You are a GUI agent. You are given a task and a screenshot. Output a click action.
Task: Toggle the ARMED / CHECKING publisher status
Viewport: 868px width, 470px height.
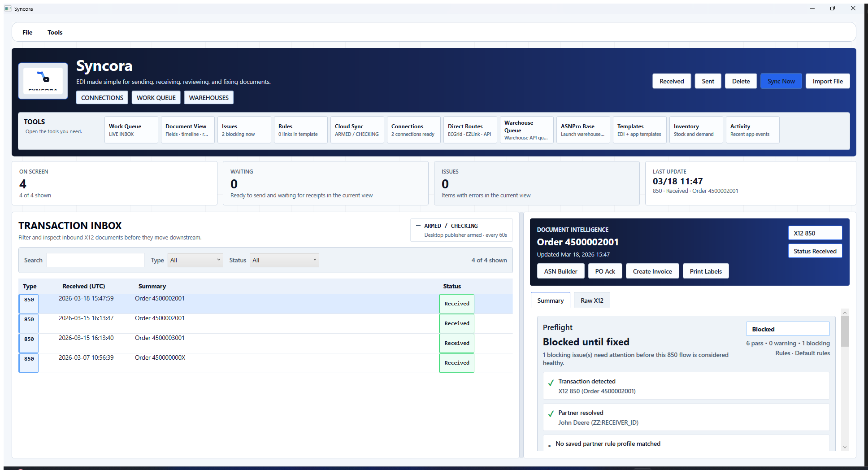coord(461,230)
